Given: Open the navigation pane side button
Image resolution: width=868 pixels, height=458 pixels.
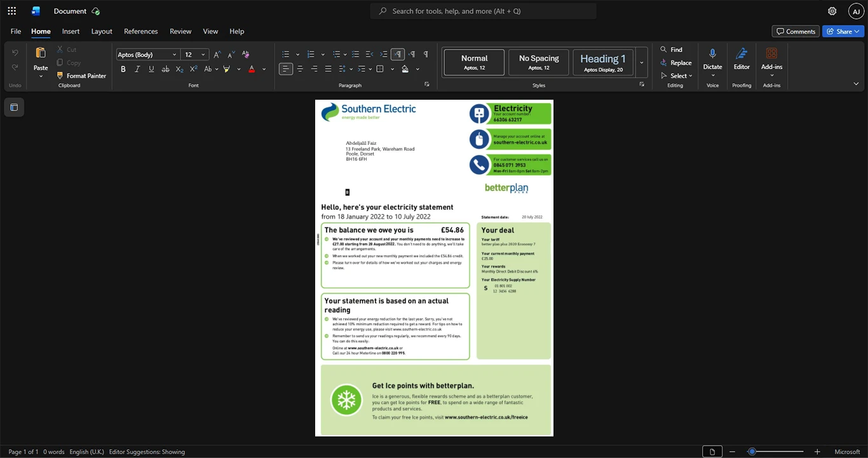Looking at the screenshot, I should 14,107.
